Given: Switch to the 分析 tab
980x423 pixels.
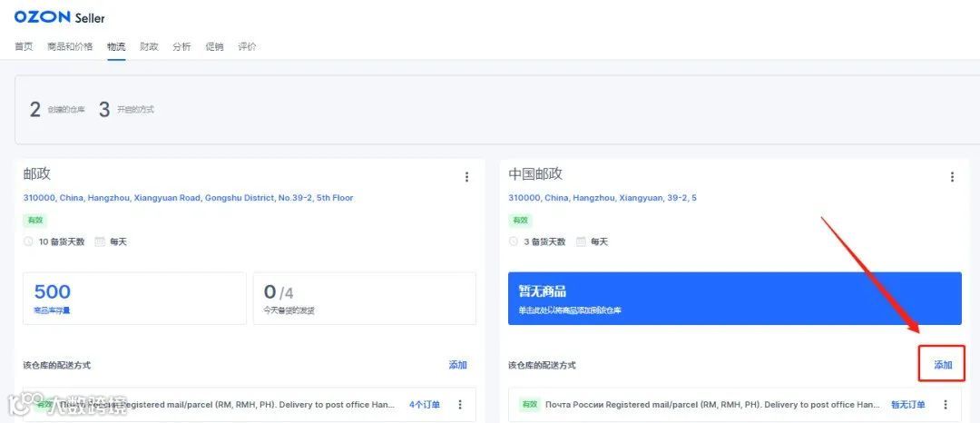Looking at the screenshot, I should pyautogui.click(x=181, y=47).
